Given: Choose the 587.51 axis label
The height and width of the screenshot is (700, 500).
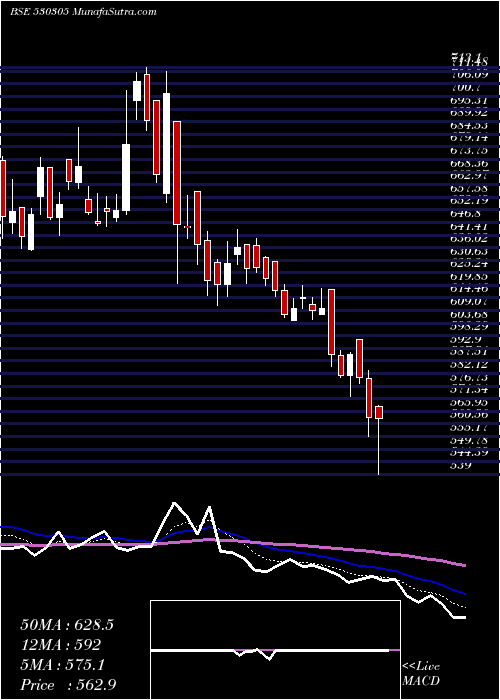Looking at the screenshot, I should tap(469, 353).
